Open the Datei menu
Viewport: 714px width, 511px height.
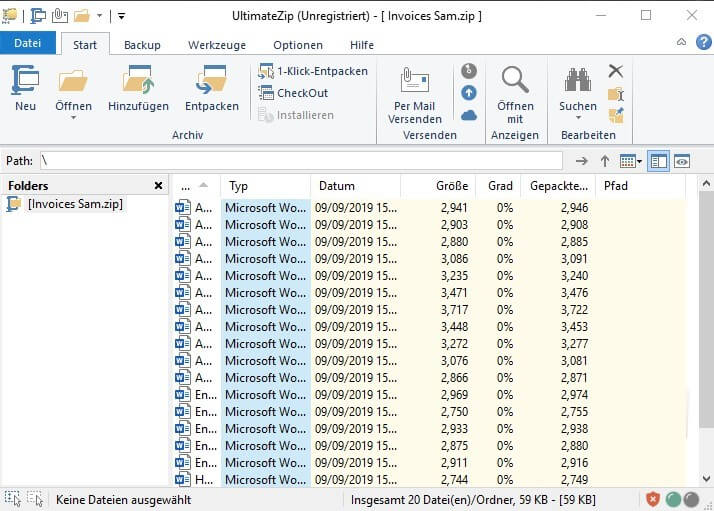click(x=28, y=43)
